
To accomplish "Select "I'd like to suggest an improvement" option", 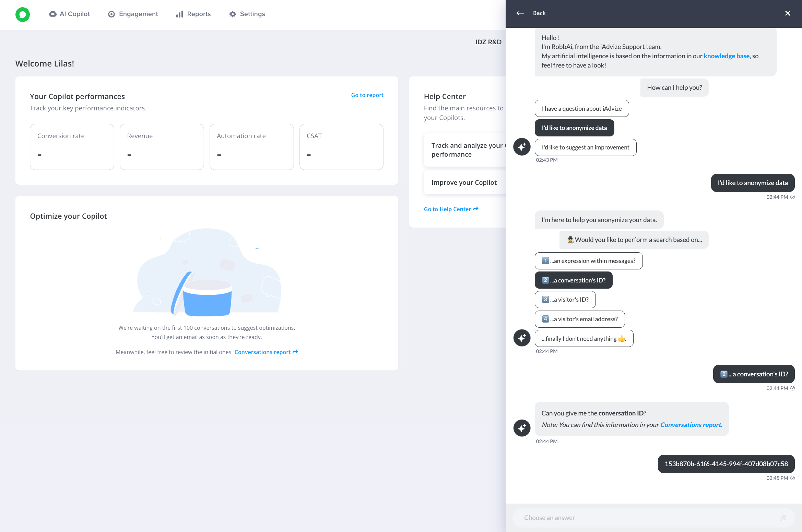I will pyautogui.click(x=585, y=147).
